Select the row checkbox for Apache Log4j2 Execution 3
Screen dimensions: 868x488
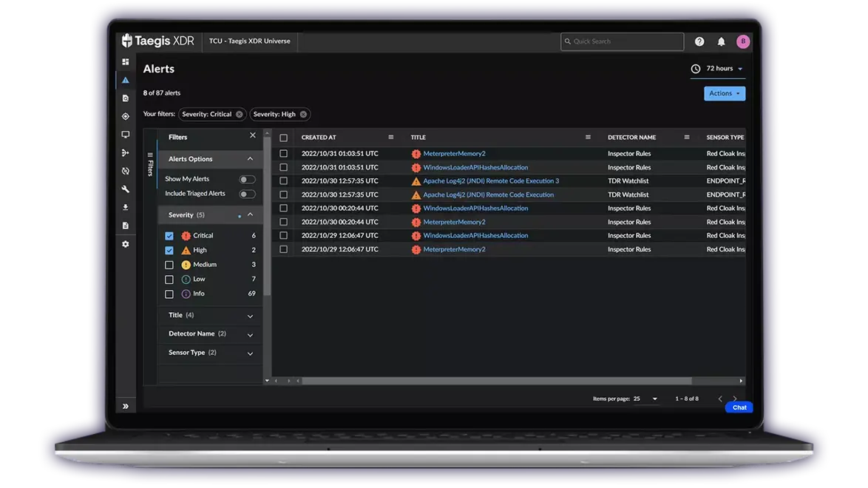(283, 181)
